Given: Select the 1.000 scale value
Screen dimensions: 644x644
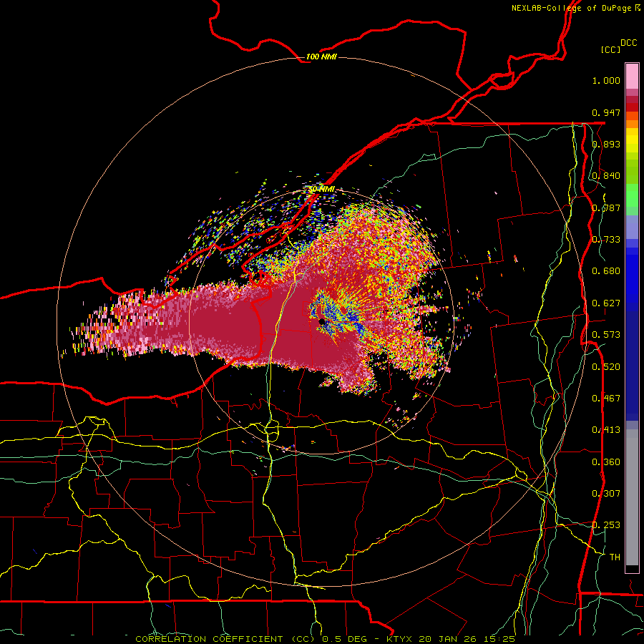Looking at the screenshot, I should click(606, 80).
